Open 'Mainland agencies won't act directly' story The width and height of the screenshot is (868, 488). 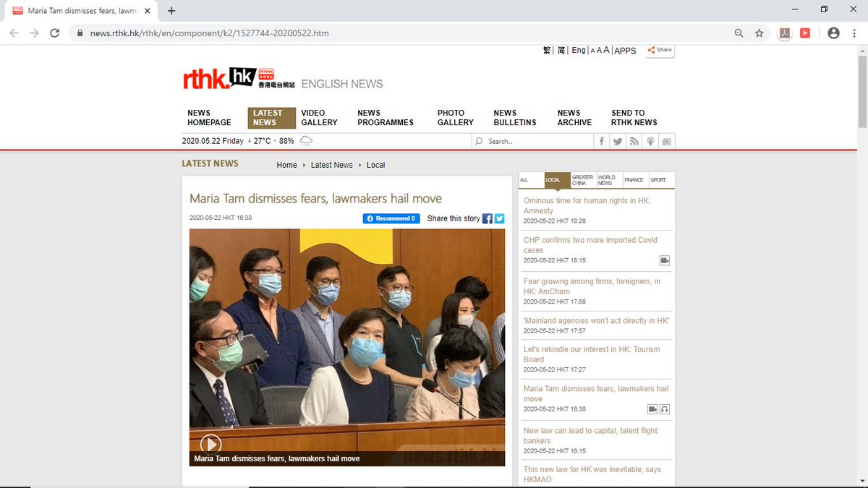coord(596,320)
